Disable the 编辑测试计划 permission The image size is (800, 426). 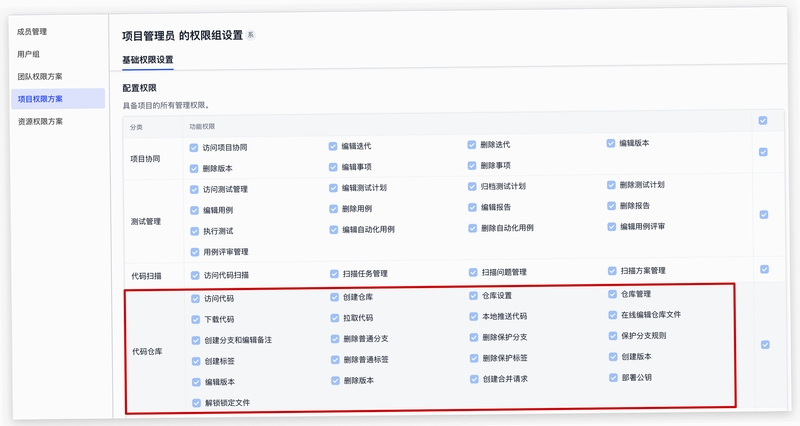point(333,188)
